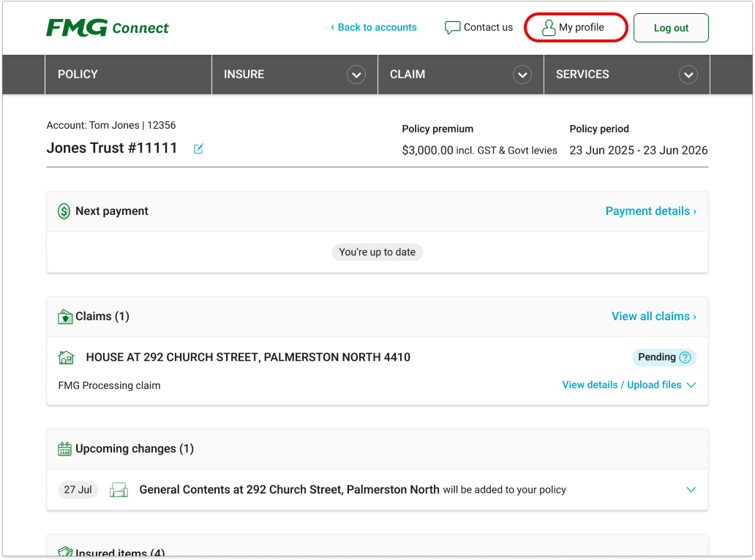
Task: Expand the SERVICES menu chevron
Action: click(688, 75)
